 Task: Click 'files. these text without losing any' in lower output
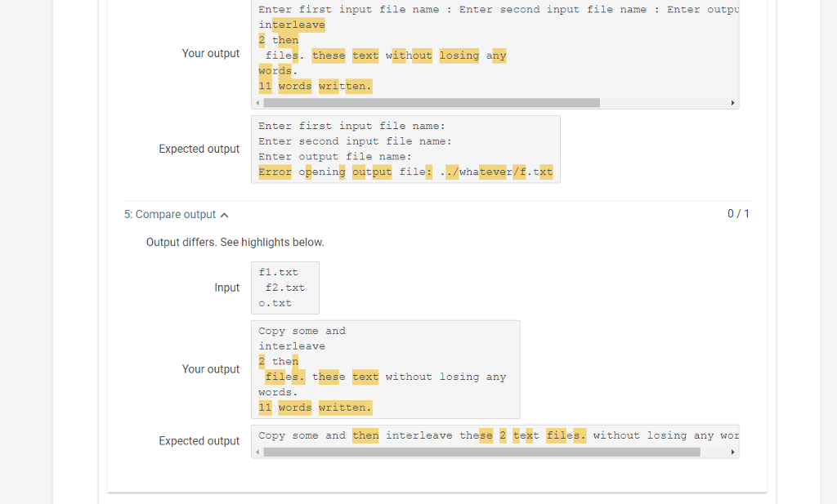click(x=386, y=377)
